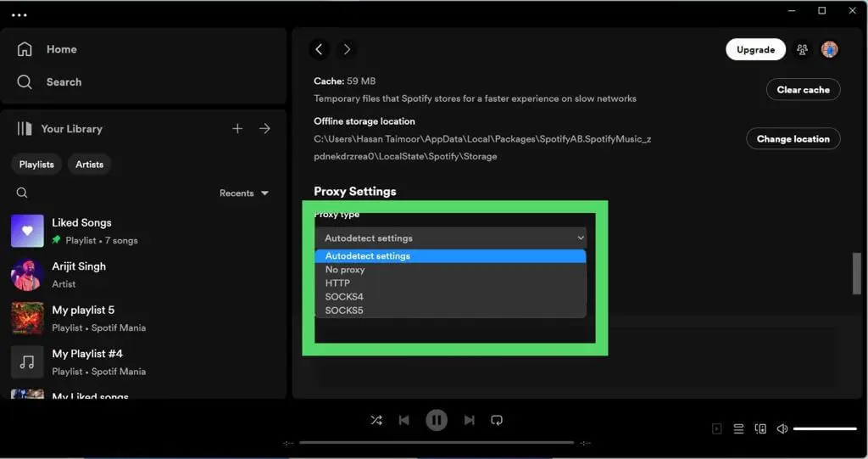The image size is (868, 459).
Task: Maximize the Spotify window
Action: [822, 10]
